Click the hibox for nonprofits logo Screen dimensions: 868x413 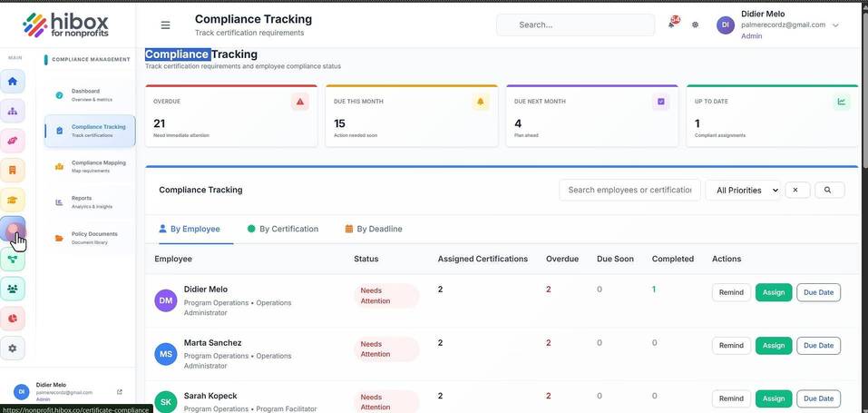(x=66, y=25)
